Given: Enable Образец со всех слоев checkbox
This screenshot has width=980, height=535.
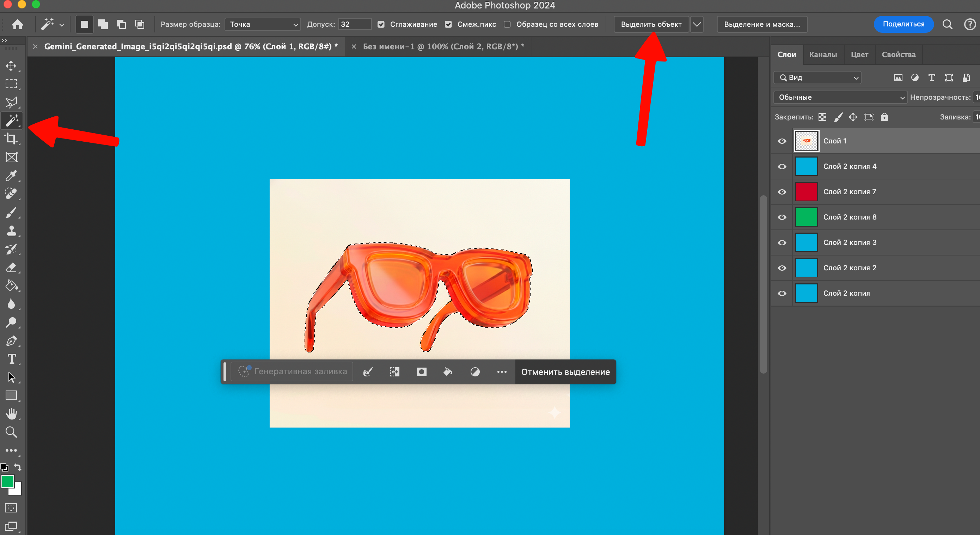Looking at the screenshot, I should pos(508,24).
